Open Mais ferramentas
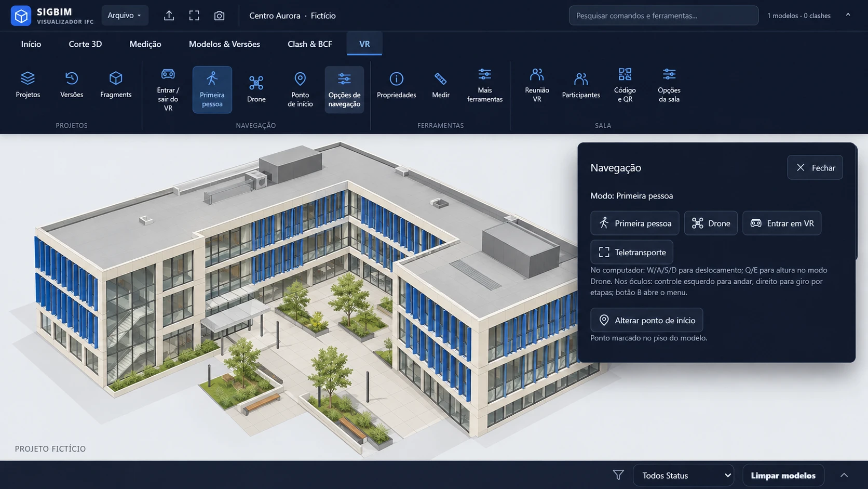The height and width of the screenshot is (489, 868). tap(485, 85)
